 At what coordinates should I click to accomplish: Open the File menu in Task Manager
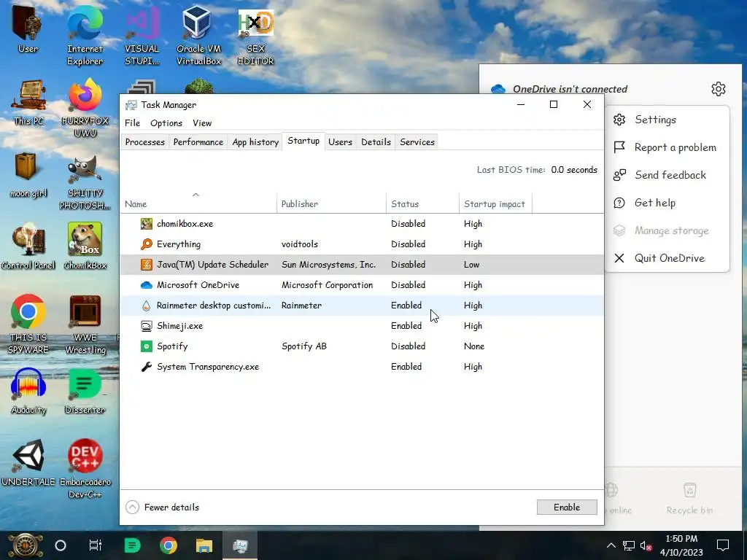133,122
